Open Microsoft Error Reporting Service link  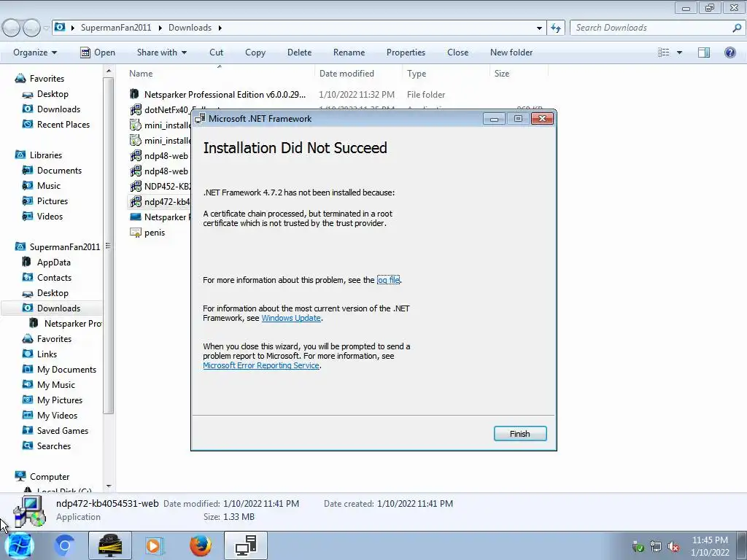tap(261, 366)
